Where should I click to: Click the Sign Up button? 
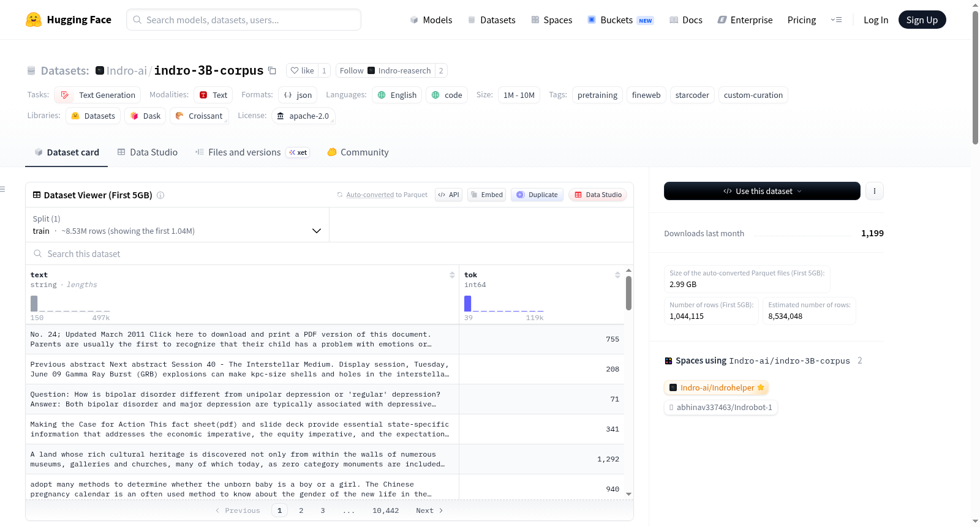coord(922,20)
